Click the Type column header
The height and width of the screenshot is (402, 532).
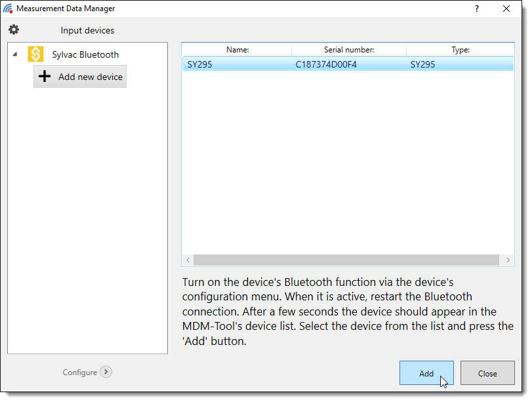pyautogui.click(x=460, y=50)
